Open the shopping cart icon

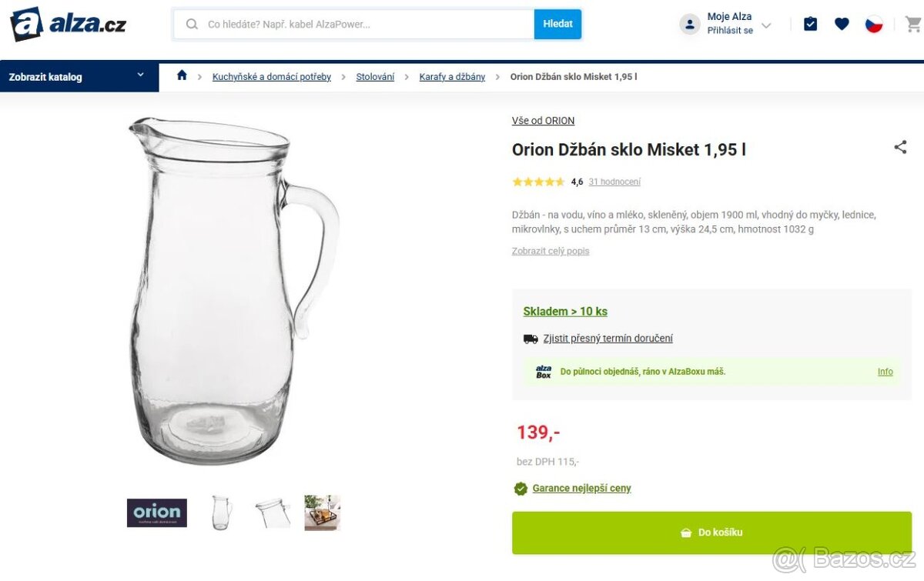point(912,24)
